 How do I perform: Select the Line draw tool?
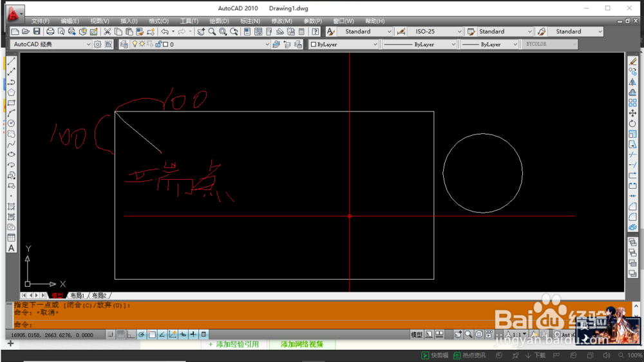[x=12, y=61]
